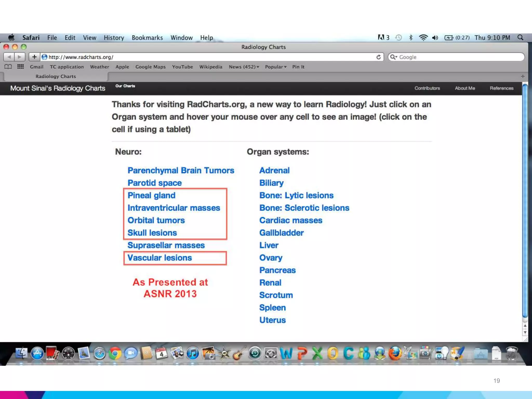
Task: Open the Our Charts navigation dropdown
Action: pyautogui.click(x=125, y=86)
